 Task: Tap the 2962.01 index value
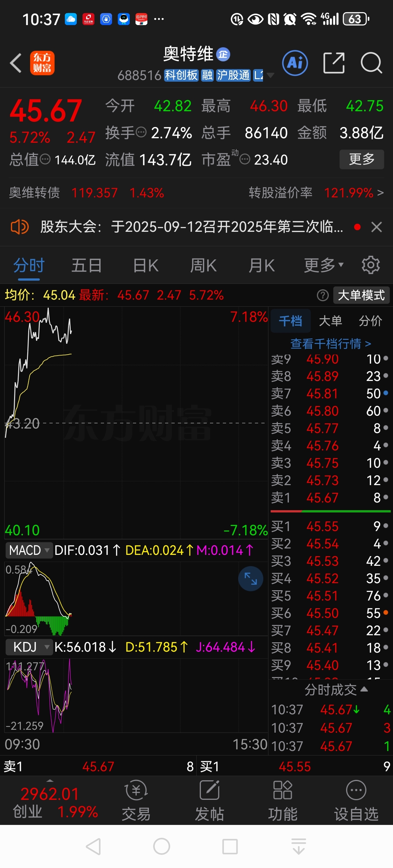pos(50,794)
